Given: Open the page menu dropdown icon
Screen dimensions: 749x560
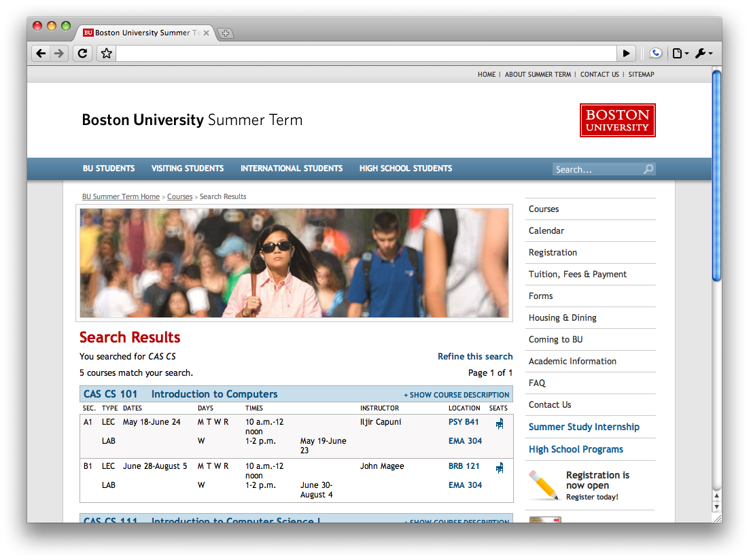Looking at the screenshot, I should (x=680, y=53).
